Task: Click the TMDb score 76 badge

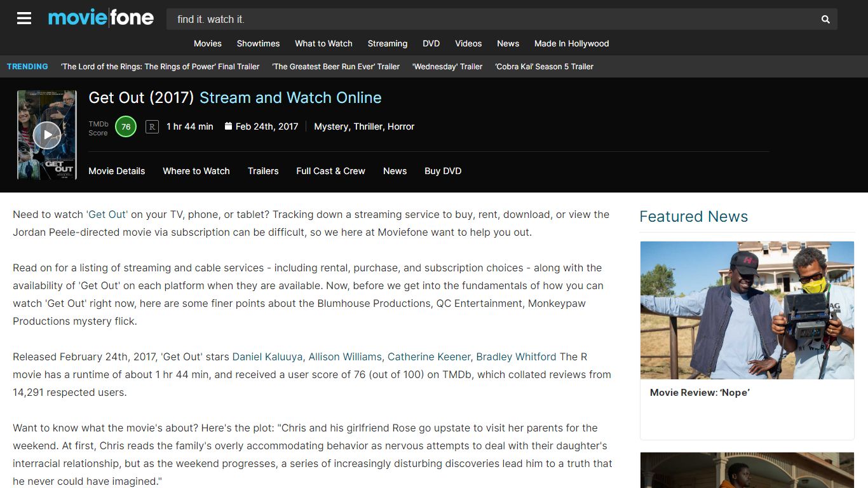Action: [x=126, y=126]
